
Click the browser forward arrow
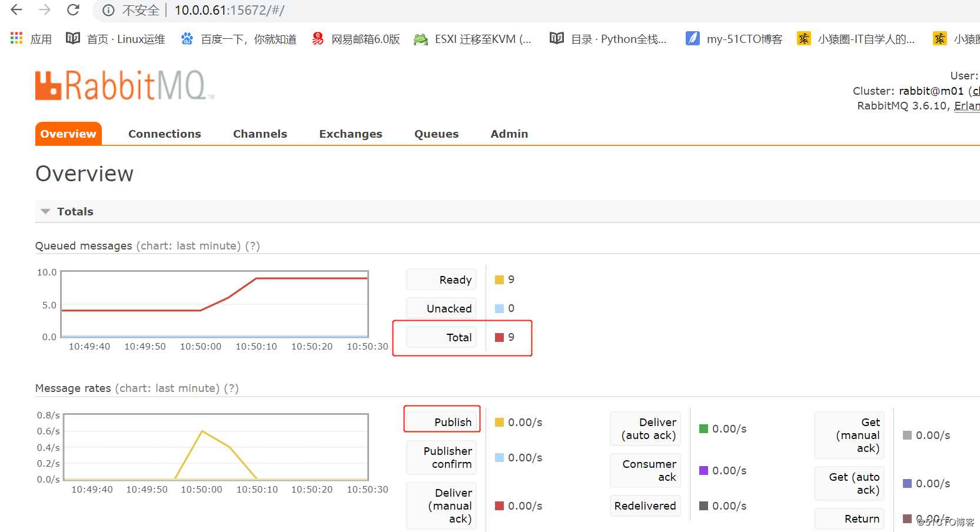[45, 10]
